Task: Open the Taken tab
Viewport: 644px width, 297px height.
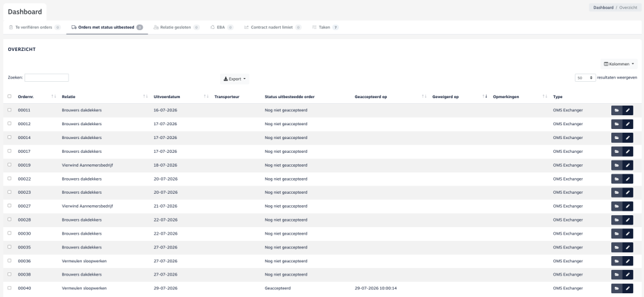Action: 325,28
